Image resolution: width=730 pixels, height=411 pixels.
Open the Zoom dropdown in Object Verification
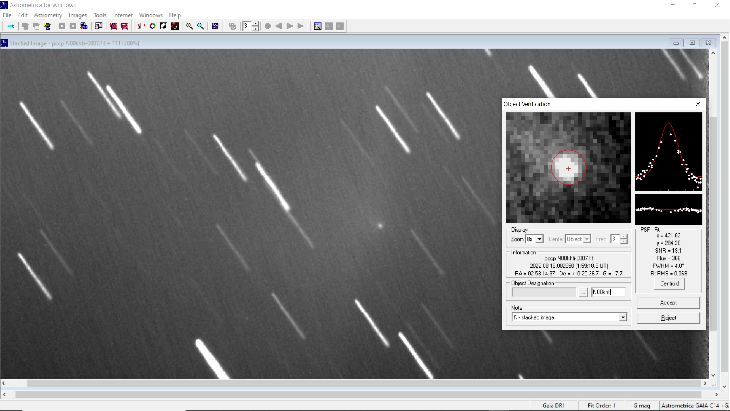(x=539, y=239)
